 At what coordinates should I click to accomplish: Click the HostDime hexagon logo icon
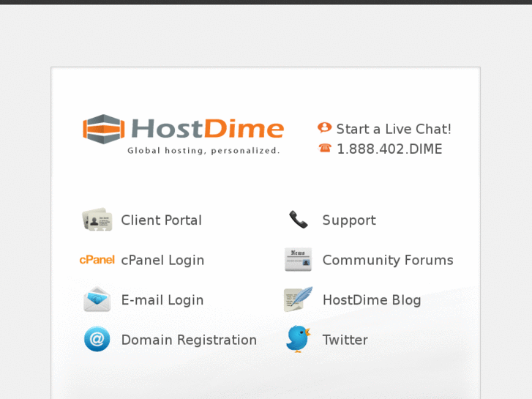click(103, 129)
